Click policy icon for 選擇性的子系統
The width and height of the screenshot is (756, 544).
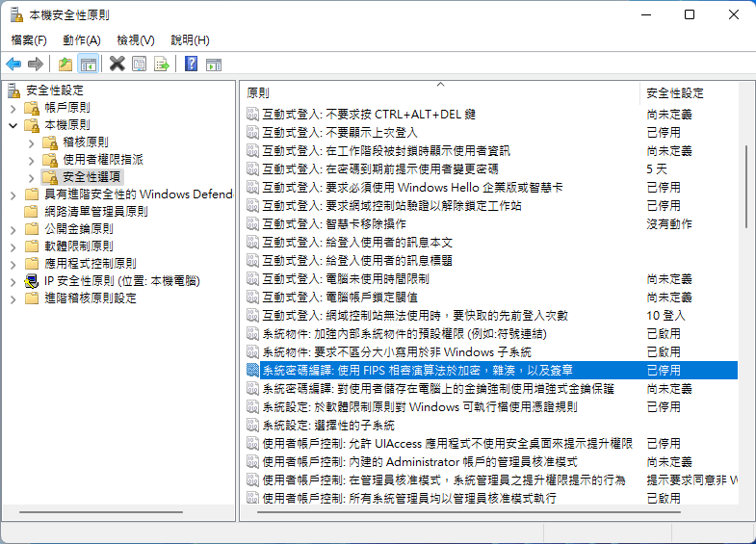click(252, 425)
